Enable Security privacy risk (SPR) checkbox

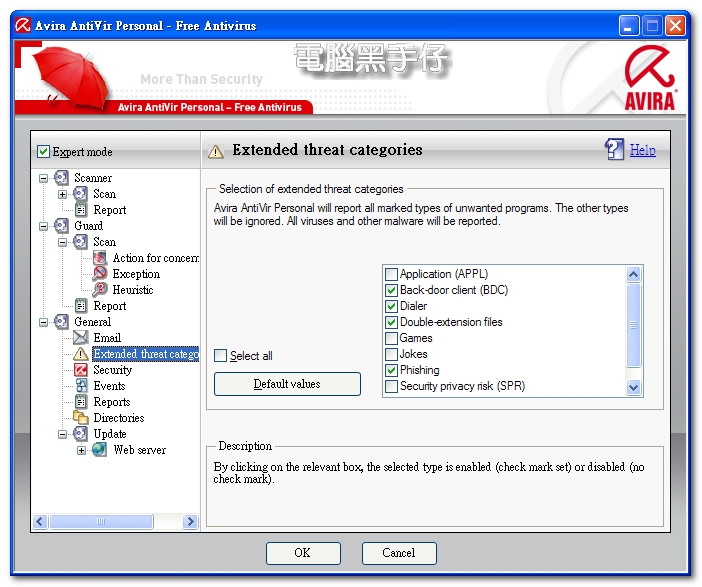point(391,386)
